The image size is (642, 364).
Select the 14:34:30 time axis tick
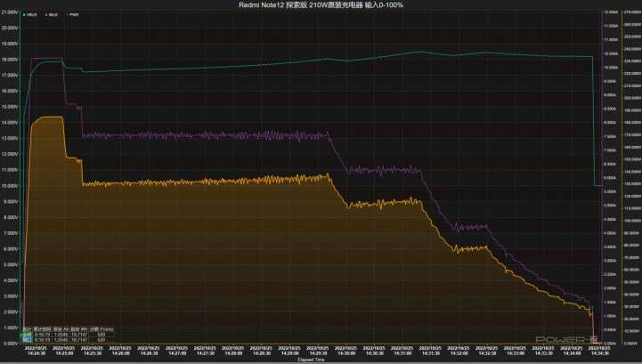(598, 352)
